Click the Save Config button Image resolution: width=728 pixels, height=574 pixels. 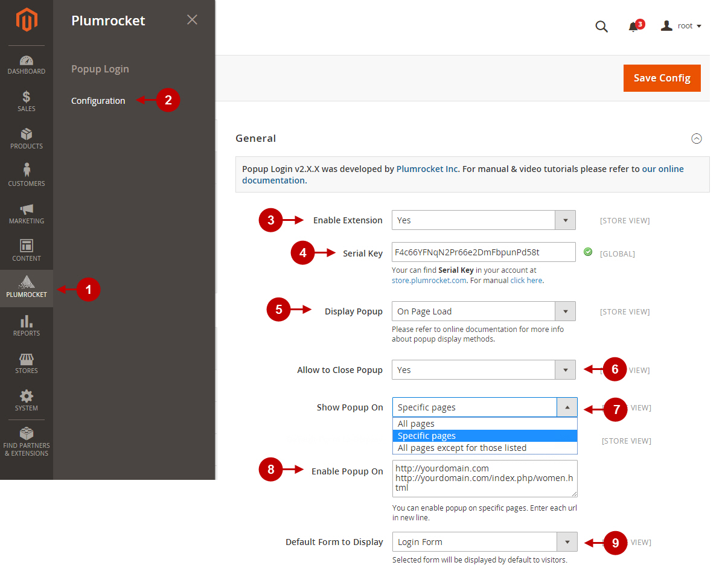pyautogui.click(x=662, y=78)
